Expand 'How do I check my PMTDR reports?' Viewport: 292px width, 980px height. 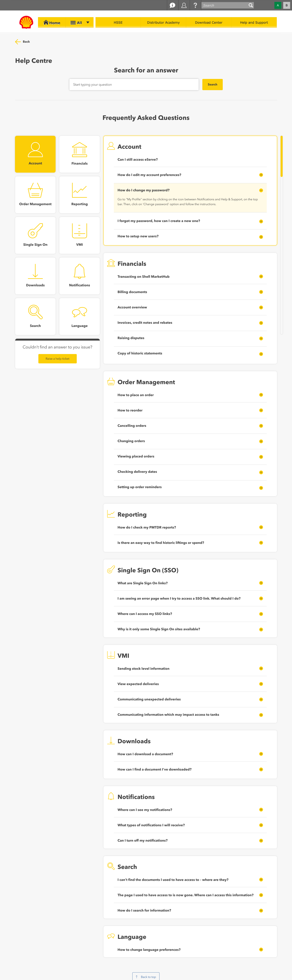pyautogui.click(x=261, y=527)
